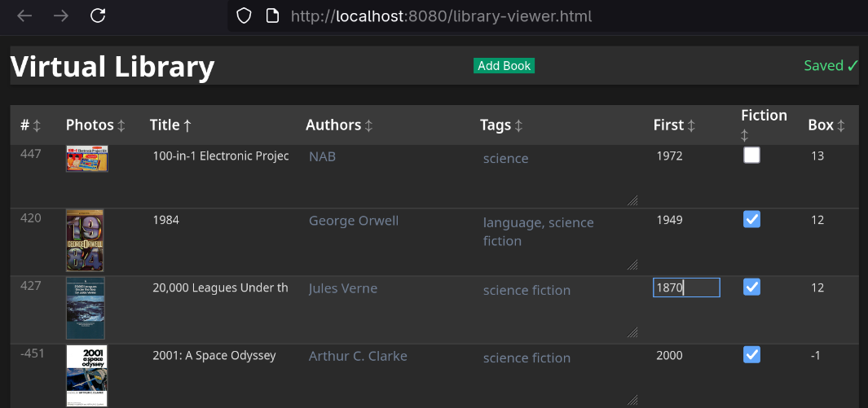Reload the page with refresh icon
This screenshot has width=868, height=408.
98,15
